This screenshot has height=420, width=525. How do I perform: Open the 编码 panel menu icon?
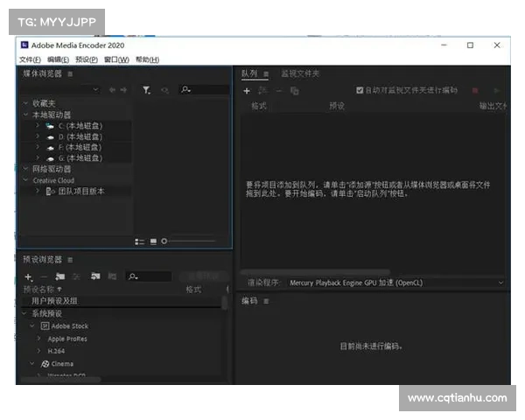(x=266, y=301)
